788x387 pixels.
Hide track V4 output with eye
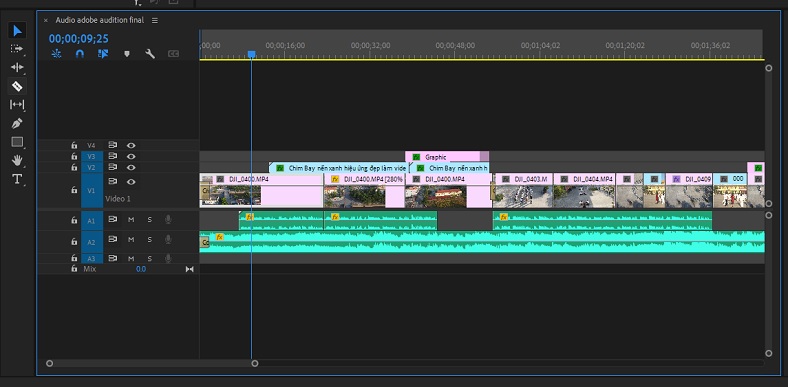tap(131, 145)
